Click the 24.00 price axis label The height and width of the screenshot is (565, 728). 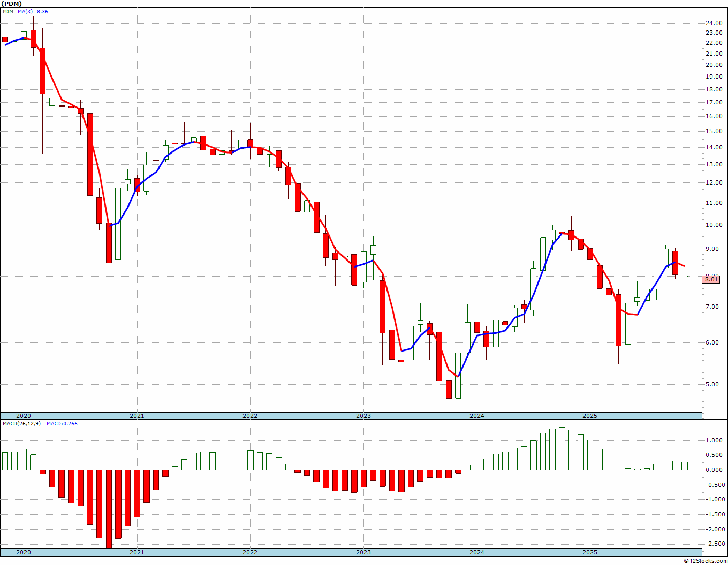coord(714,24)
